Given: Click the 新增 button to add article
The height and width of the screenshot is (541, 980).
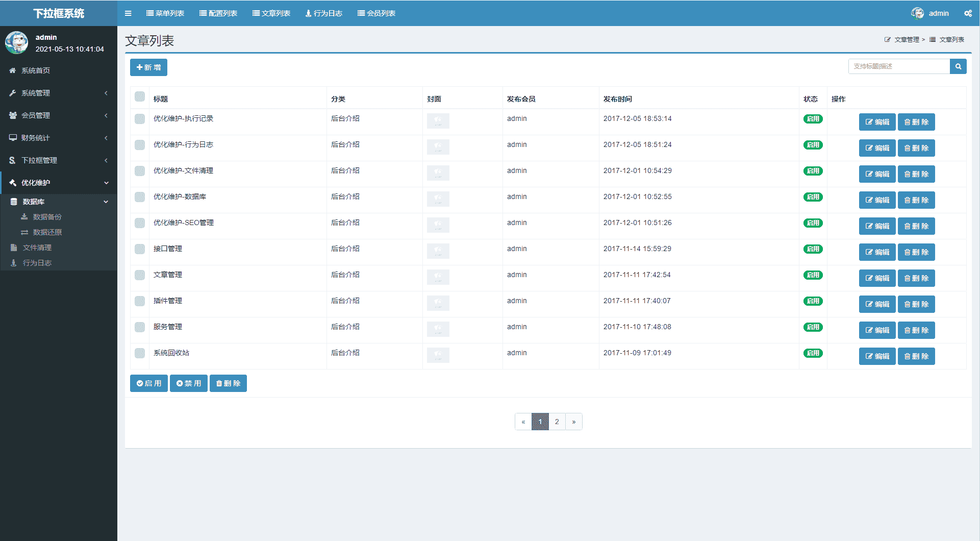Looking at the screenshot, I should pyautogui.click(x=148, y=67).
